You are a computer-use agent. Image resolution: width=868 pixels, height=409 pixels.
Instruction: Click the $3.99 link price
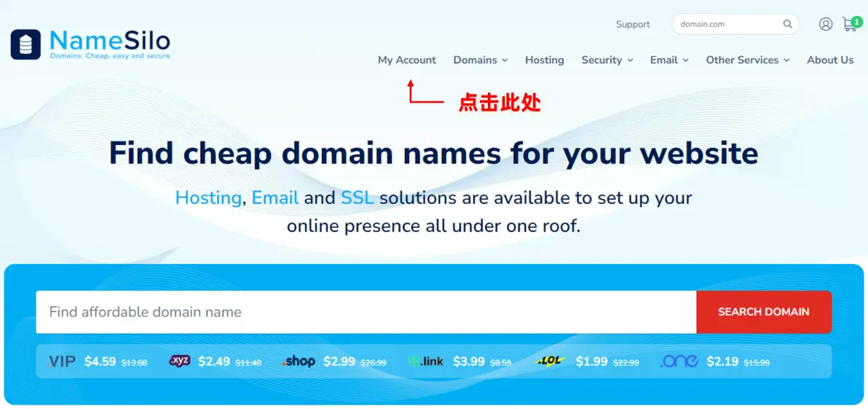pos(469,362)
